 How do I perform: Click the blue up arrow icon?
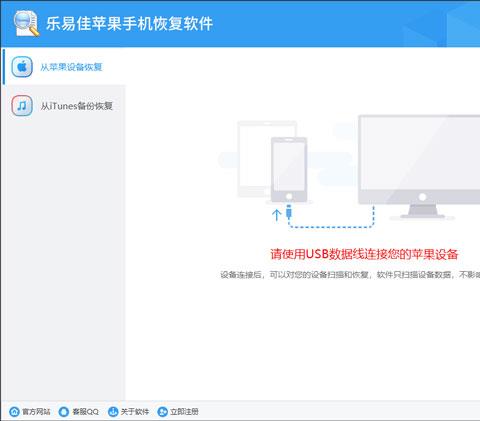pyautogui.click(x=276, y=215)
